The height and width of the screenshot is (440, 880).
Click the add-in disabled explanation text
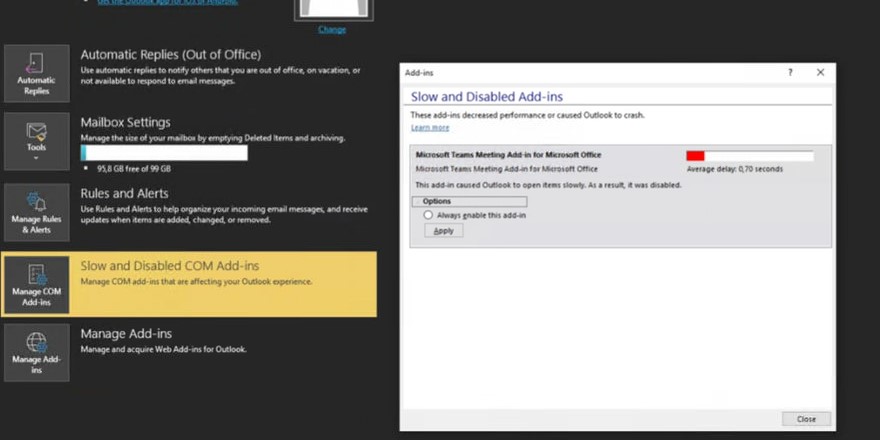(548, 185)
